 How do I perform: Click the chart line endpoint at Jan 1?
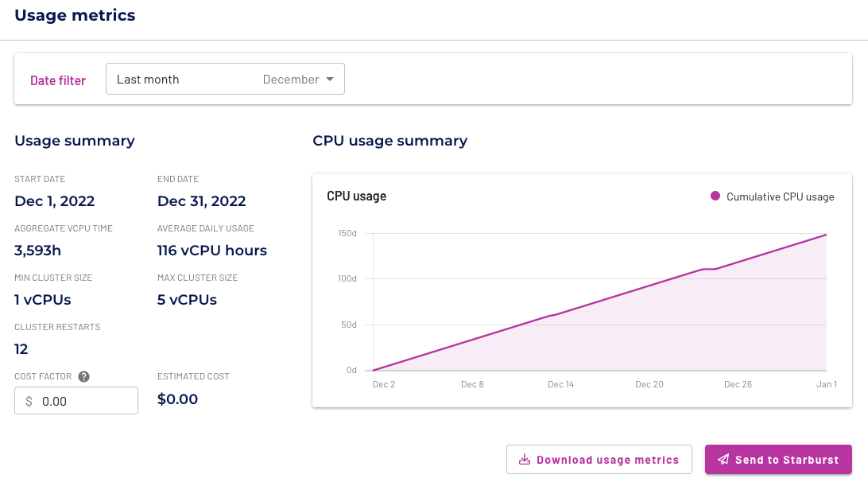(826, 234)
